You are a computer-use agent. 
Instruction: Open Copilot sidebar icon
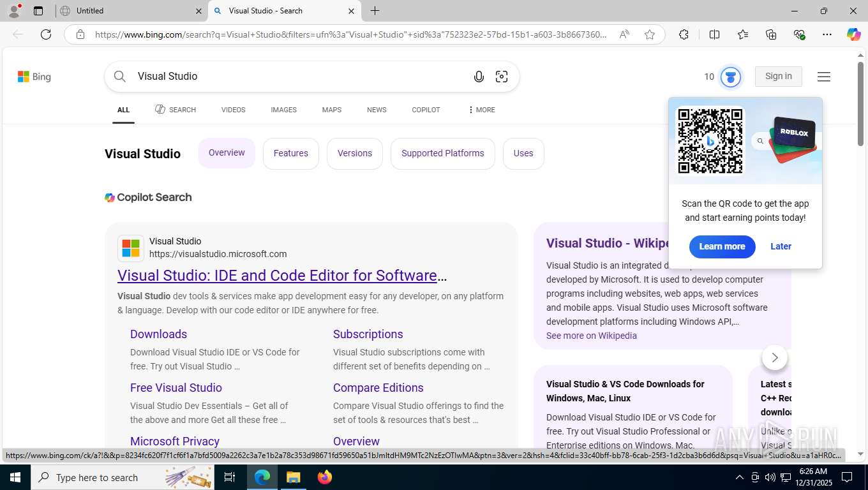[854, 34]
